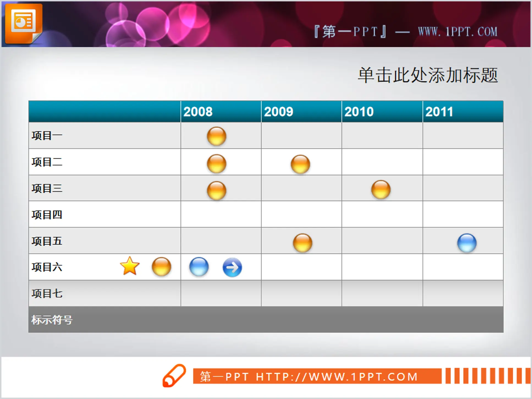Click the blue right-arrow icon in 项目六 row

coord(232,267)
